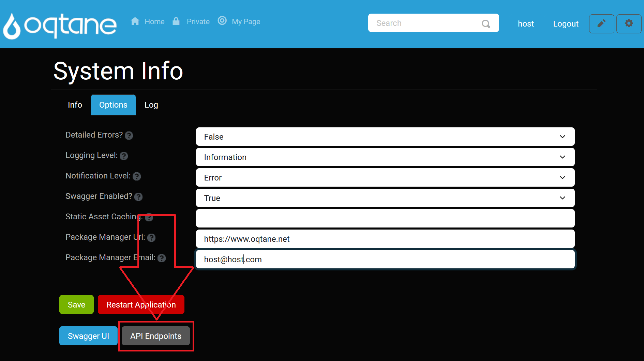This screenshot has height=361, width=644.
Task: Open Logging Level dropdown showing Information
Action: click(385, 157)
